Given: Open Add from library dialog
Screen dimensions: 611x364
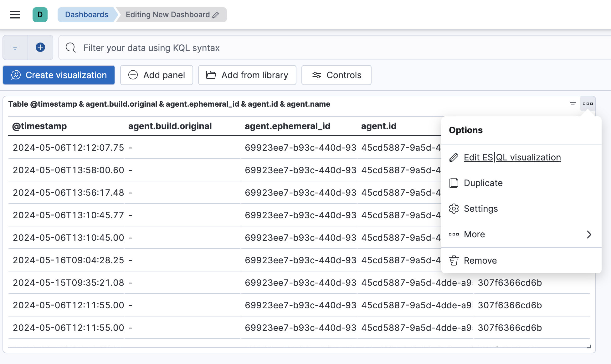Looking at the screenshot, I should [x=247, y=75].
